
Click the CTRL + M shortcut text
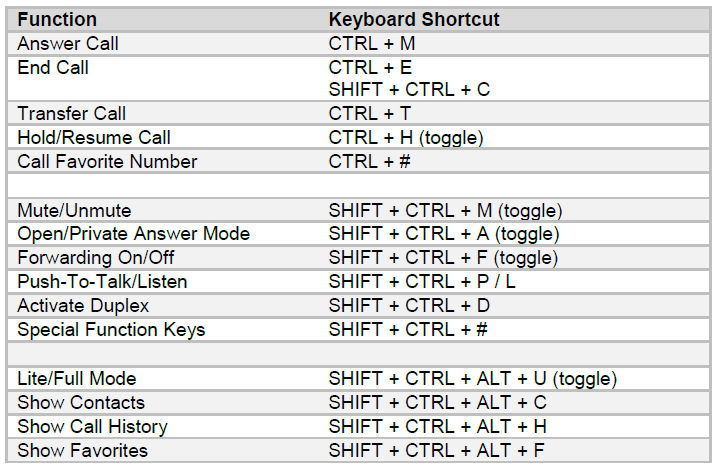[372, 44]
